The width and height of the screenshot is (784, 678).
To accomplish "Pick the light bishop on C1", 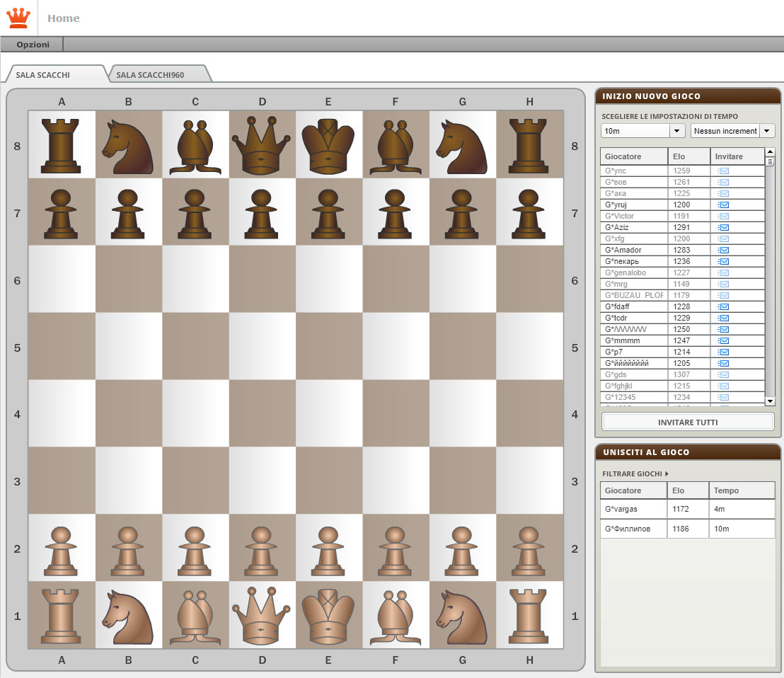I will coord(195,618).
